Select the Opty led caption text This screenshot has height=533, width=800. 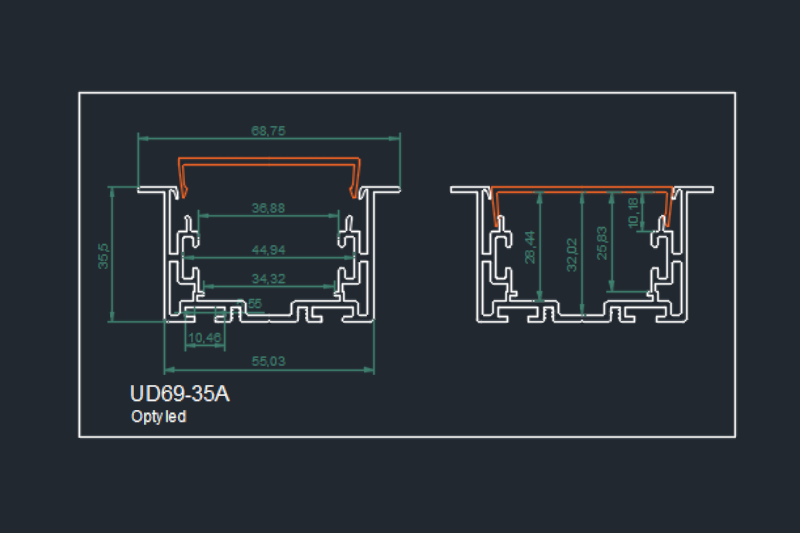point(158,417)
